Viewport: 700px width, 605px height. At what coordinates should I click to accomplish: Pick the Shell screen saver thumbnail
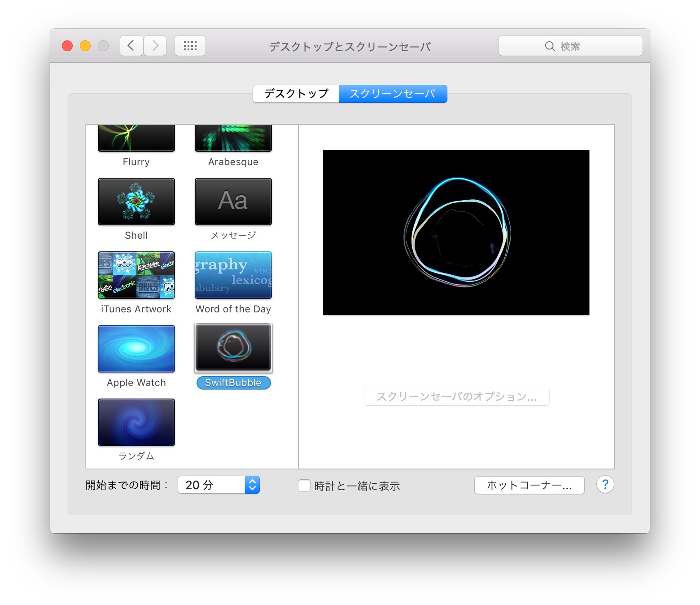(136, 202)
